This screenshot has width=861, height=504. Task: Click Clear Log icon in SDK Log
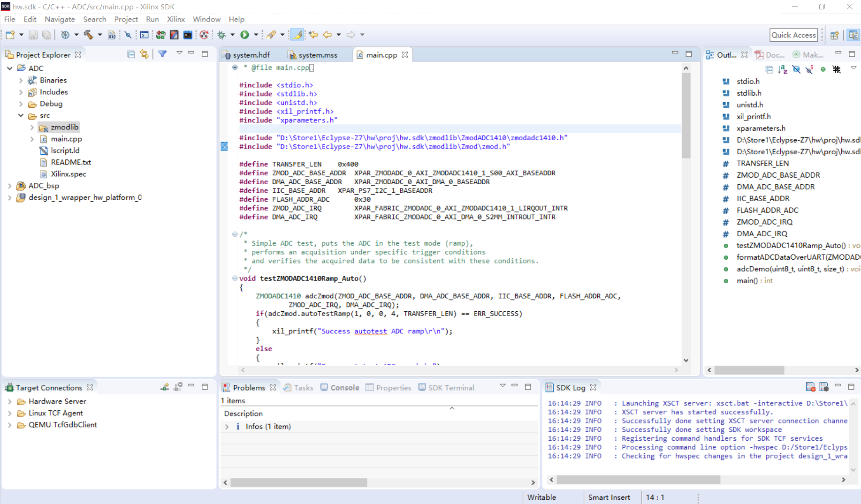tap(810, 387)
